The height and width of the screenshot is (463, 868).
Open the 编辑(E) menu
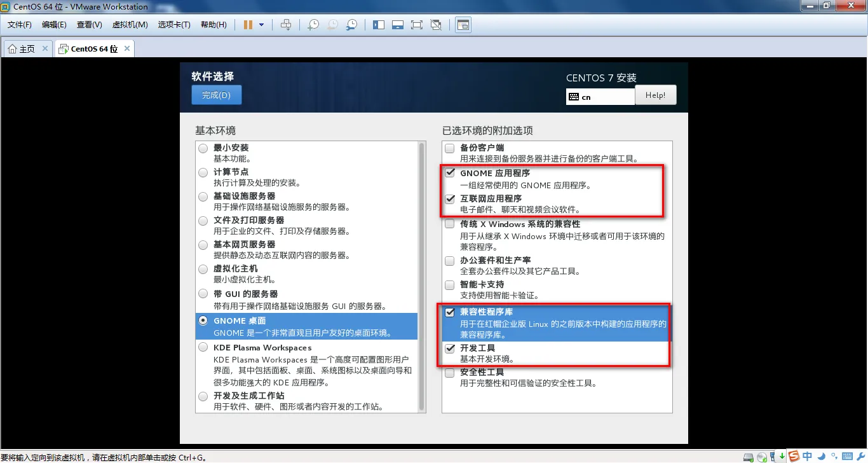pos(54,25)
